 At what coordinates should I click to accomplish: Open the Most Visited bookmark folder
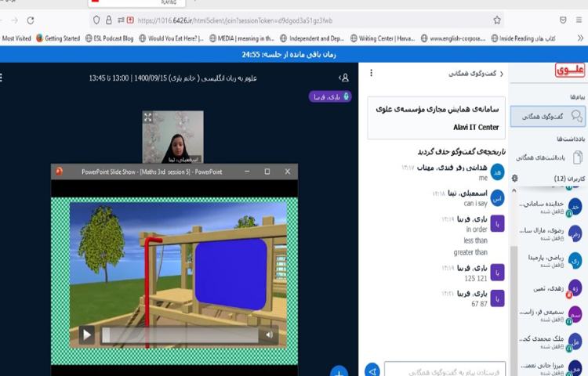click(16, 38)
